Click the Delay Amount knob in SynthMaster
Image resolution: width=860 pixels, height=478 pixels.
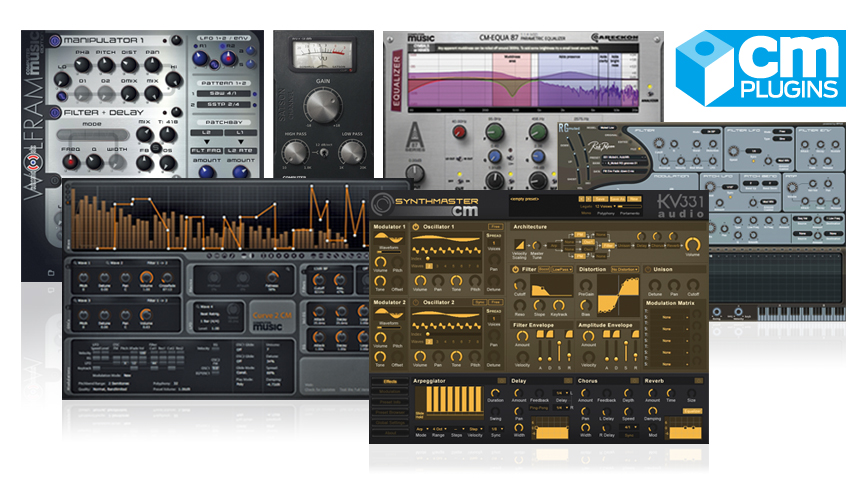tap(518, 392)
